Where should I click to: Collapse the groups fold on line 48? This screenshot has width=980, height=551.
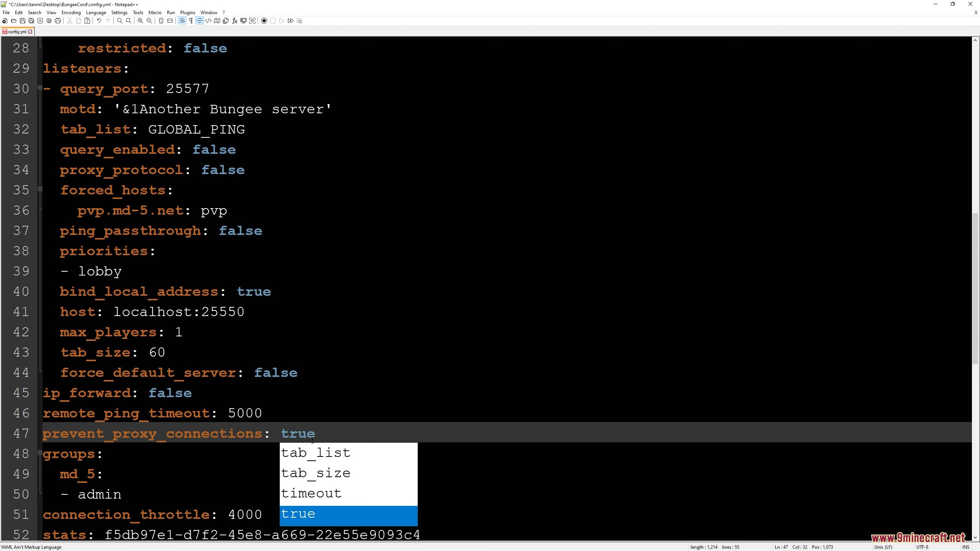[40, 453]
